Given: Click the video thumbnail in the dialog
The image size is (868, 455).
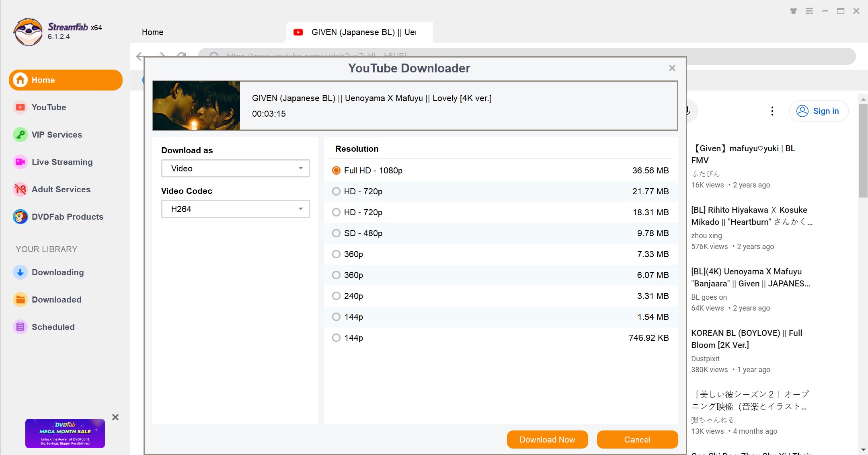Looking at the screenshot, I should click(x=197, y=106).
